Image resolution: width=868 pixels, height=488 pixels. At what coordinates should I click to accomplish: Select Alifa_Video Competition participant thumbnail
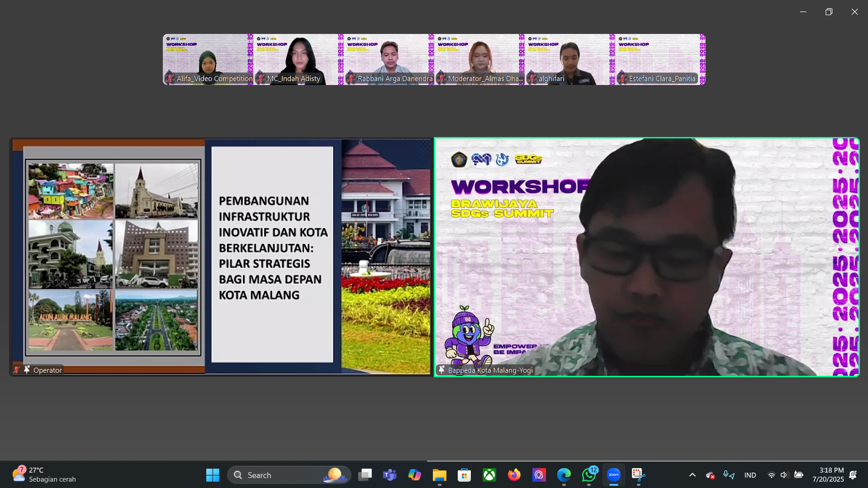pyautogui.click(x=208, y=59)
